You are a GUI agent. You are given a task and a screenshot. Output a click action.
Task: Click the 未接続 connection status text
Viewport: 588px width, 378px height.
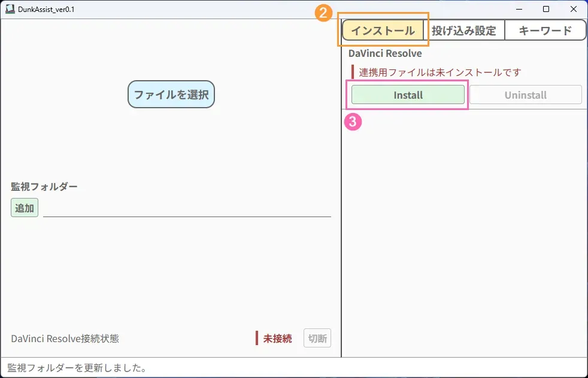(x=277, y=339)
